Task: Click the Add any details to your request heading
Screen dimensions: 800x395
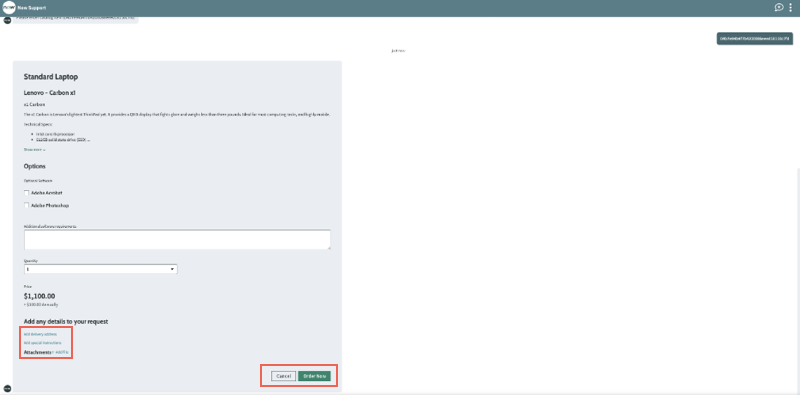Action: [x=66, y=322]
